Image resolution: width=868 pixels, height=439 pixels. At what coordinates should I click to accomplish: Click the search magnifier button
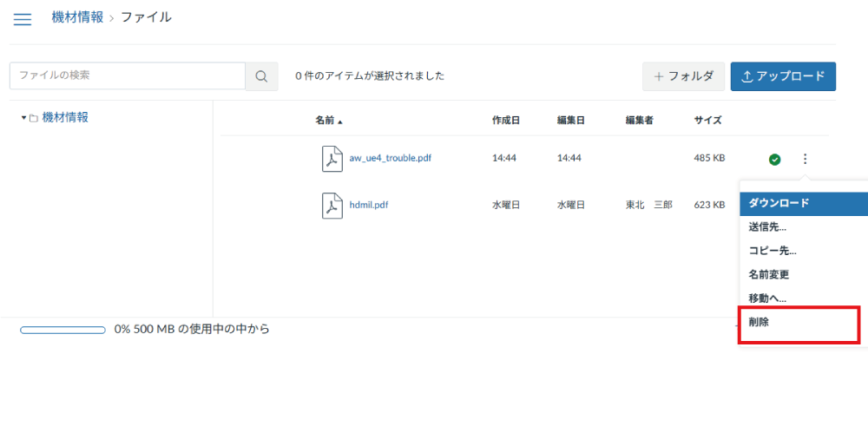262,76
